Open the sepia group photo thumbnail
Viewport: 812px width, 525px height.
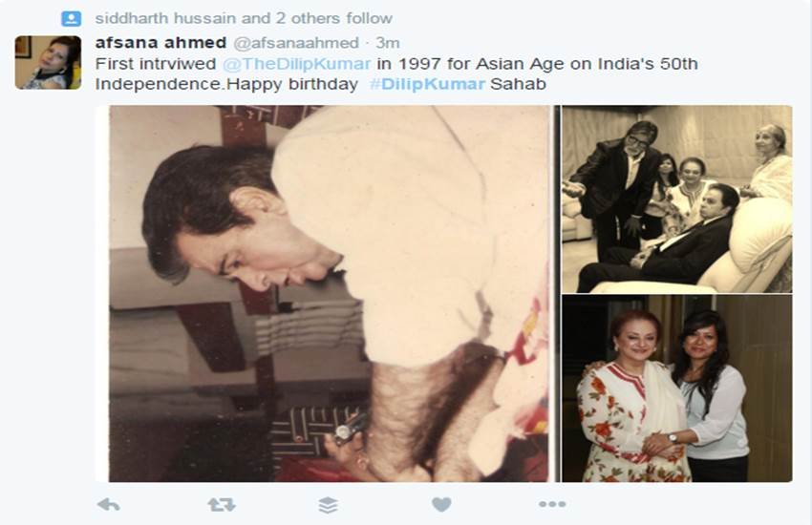677,199
